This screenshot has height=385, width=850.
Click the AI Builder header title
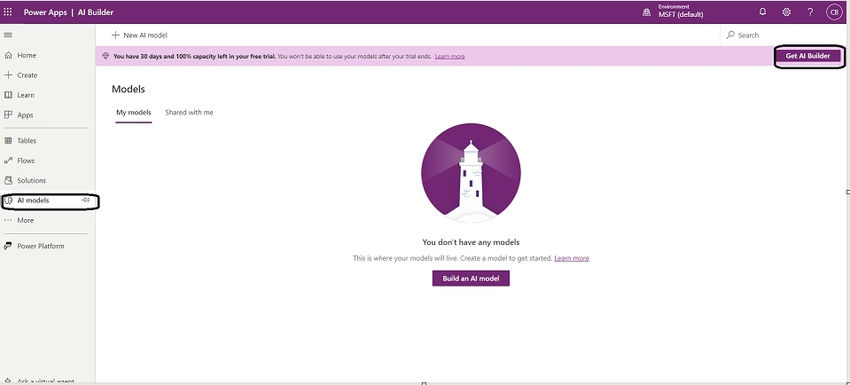pyautogui.click(x=95, y=12)
